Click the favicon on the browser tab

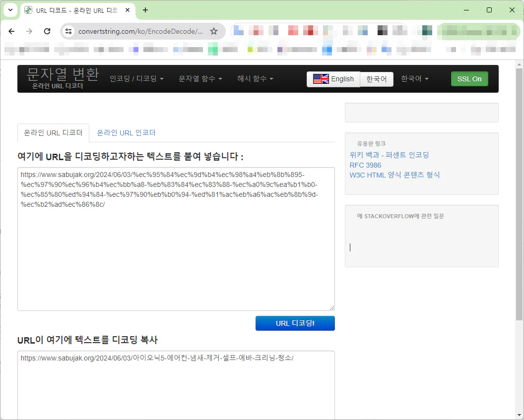[x=28, y=10]
